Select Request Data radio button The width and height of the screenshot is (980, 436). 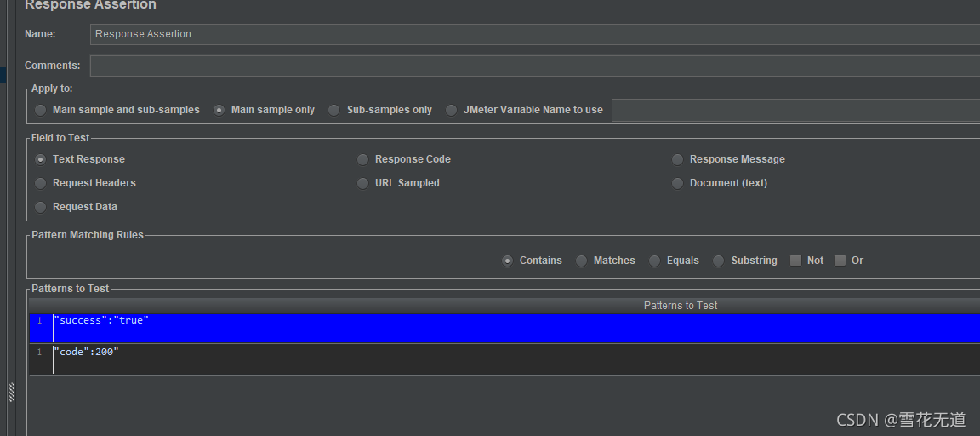pyautogui.click(x=41, y=207)
